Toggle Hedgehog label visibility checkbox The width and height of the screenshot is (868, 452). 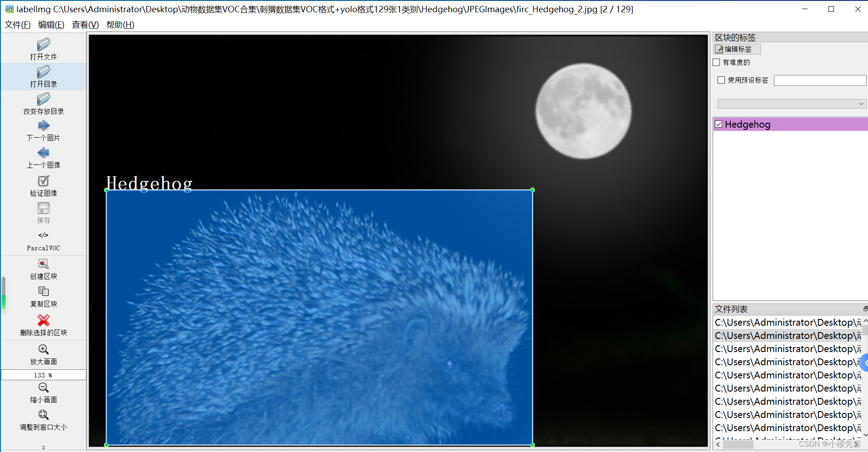(x=718, y=124)
